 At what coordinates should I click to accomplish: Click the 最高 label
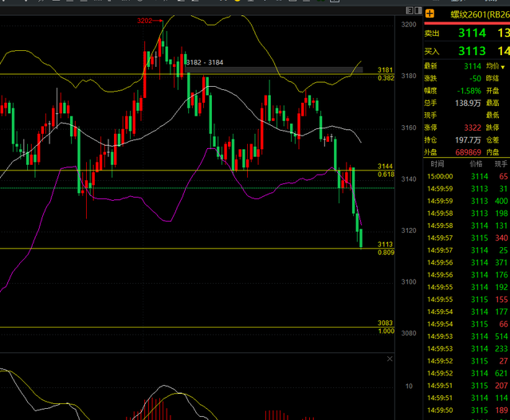tap(492, 103)
